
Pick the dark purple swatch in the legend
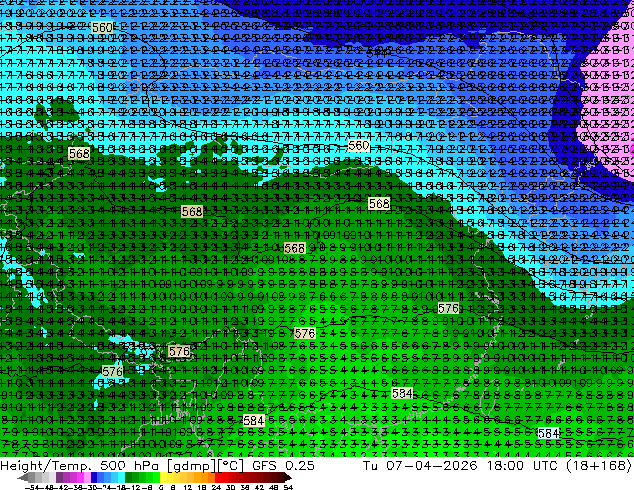coord(59,477)
